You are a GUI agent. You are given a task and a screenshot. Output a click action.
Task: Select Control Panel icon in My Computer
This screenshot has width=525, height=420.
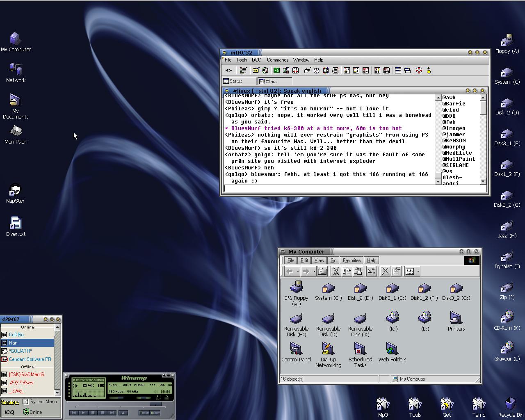296,352
